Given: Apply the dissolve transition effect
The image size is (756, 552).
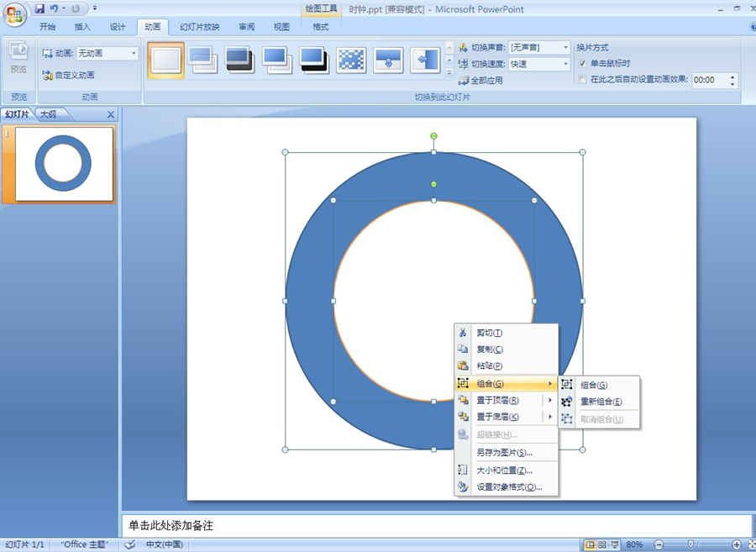Looking at the screenshot, I should click(x=351, y=60).
